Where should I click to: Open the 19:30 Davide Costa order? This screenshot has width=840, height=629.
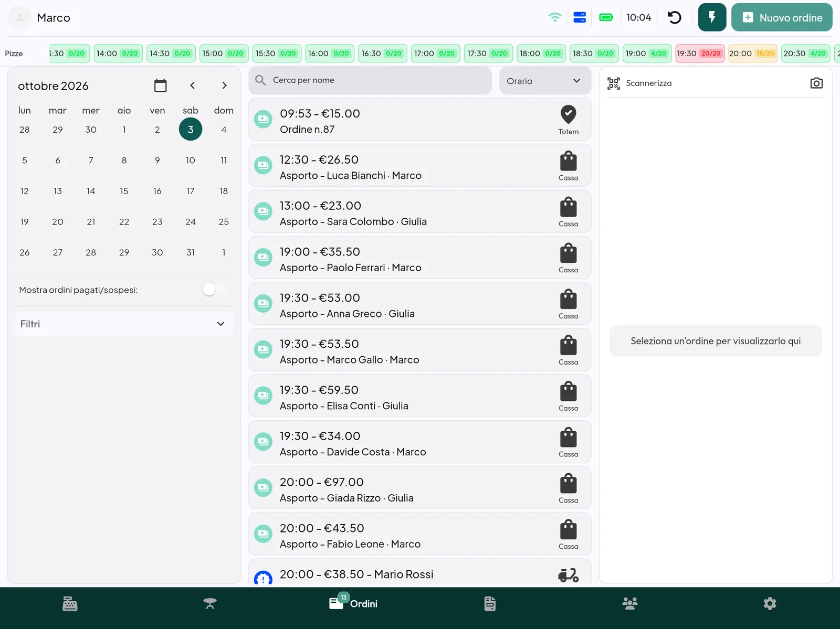[x=419, y=442]
